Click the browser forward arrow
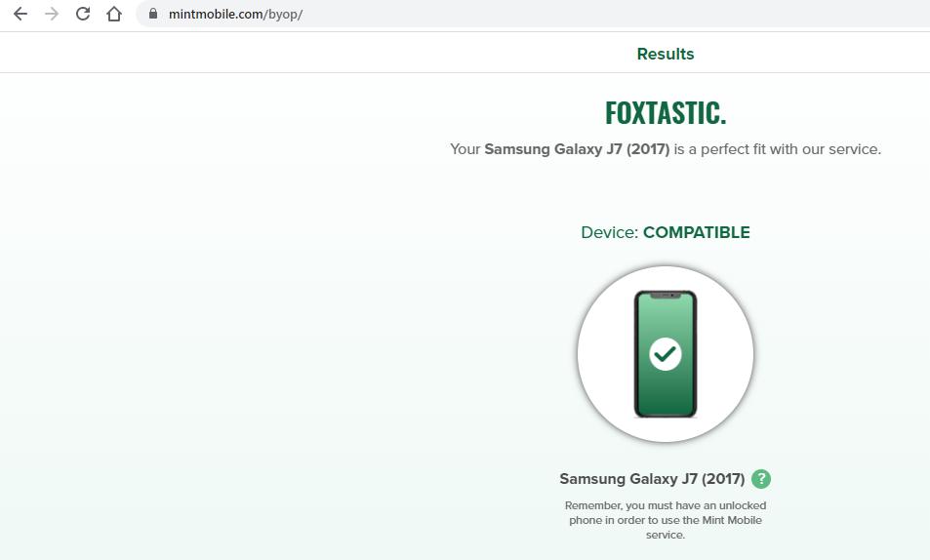Viewport: 930px width, 560px height. point(52,14)
